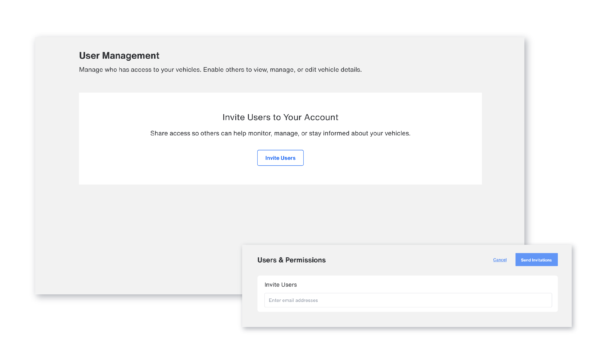The image size is (607, 364).
Task: Dismiss the Users & Permissions panel with Cancel
Action: click(500, 260)
